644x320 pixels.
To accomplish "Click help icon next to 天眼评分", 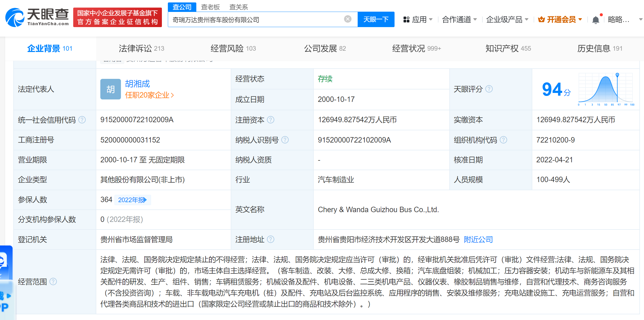I will (489, 89).
